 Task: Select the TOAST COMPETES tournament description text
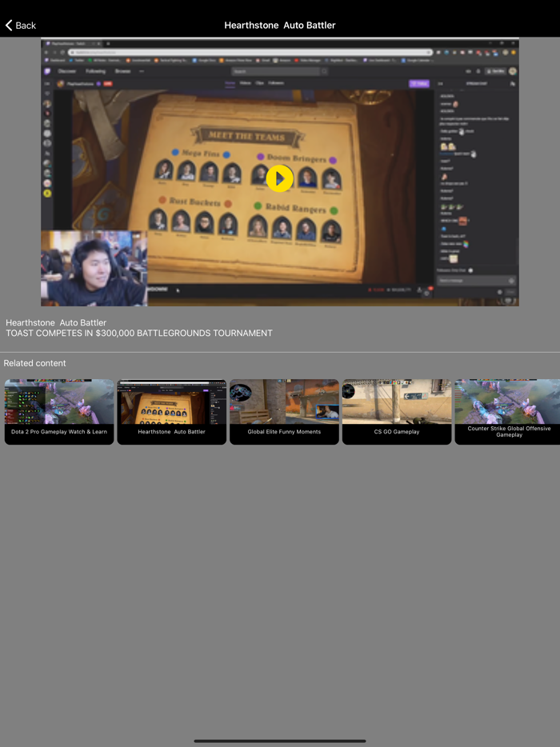tap(139, 333)
